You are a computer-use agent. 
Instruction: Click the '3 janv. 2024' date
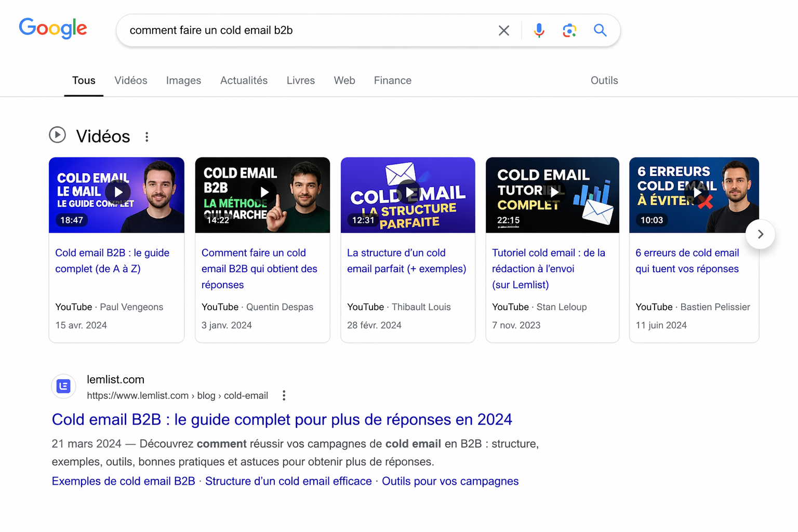[227, 325]
